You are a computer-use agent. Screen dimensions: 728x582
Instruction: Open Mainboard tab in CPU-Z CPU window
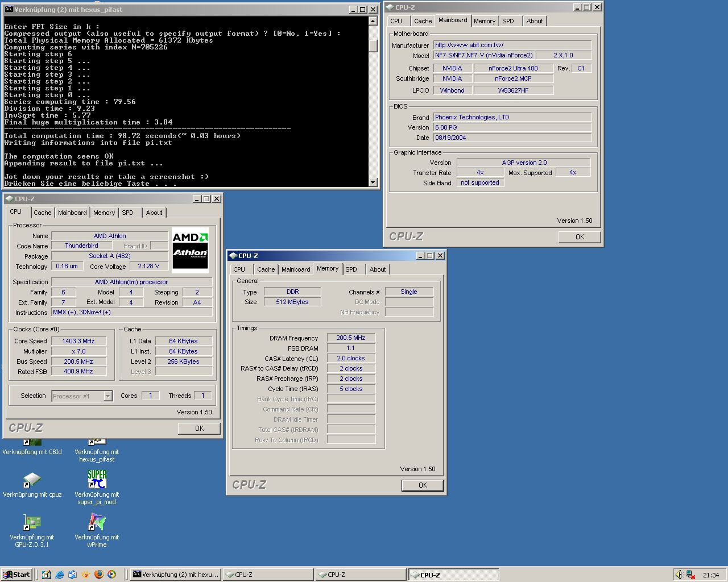click(x=72, y=213)
